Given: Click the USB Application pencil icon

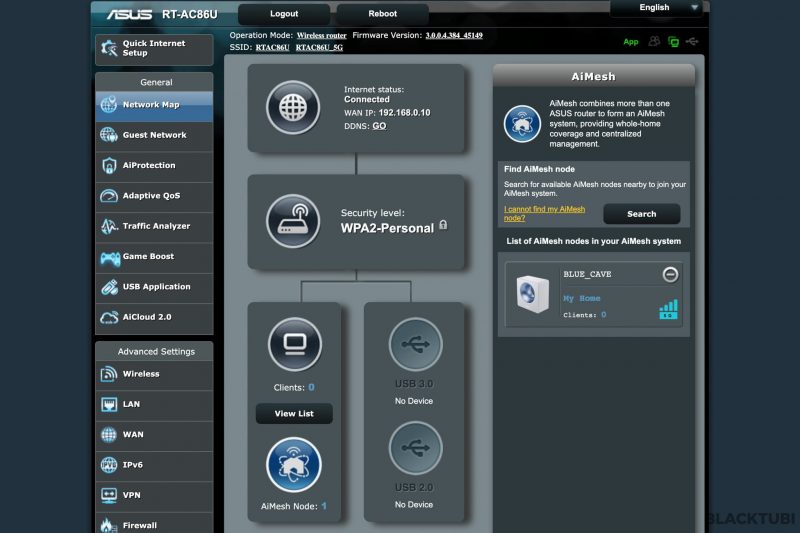Looking at the screenshot, I should pyautogui.click(x=109, y=287).
